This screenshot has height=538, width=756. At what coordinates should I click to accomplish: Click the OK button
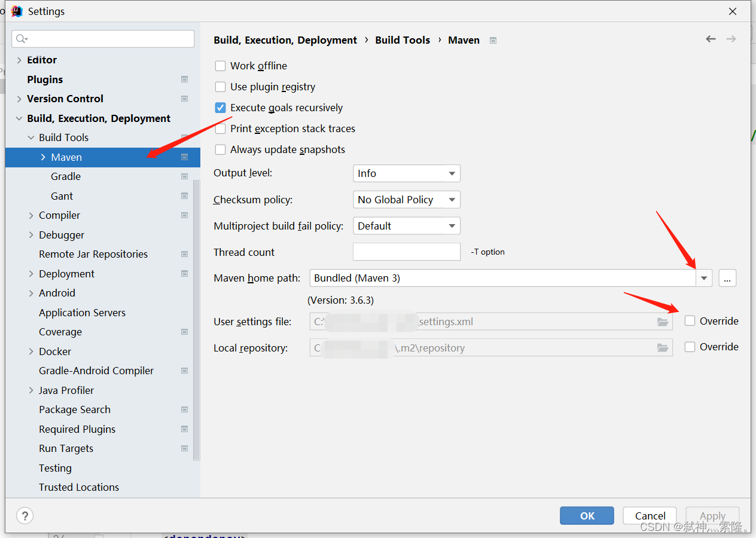click(x=587, y=515)
